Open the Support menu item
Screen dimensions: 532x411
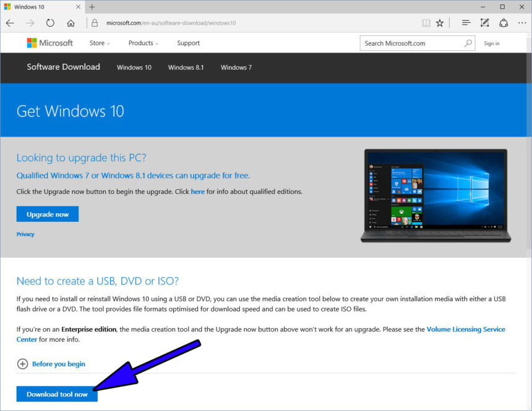click(x=188, y=43)
